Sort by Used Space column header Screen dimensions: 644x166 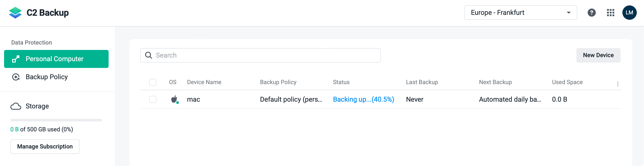(x=567, y=82)
